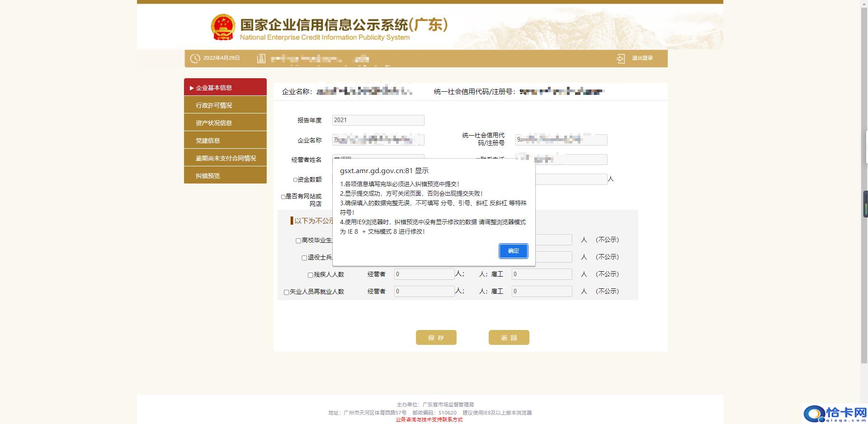
Task: Click the 确定 button in the dialog
Action: click(513, 251)
